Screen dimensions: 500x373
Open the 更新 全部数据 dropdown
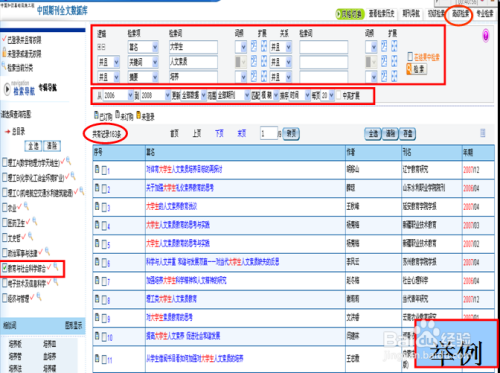(194, 96)
